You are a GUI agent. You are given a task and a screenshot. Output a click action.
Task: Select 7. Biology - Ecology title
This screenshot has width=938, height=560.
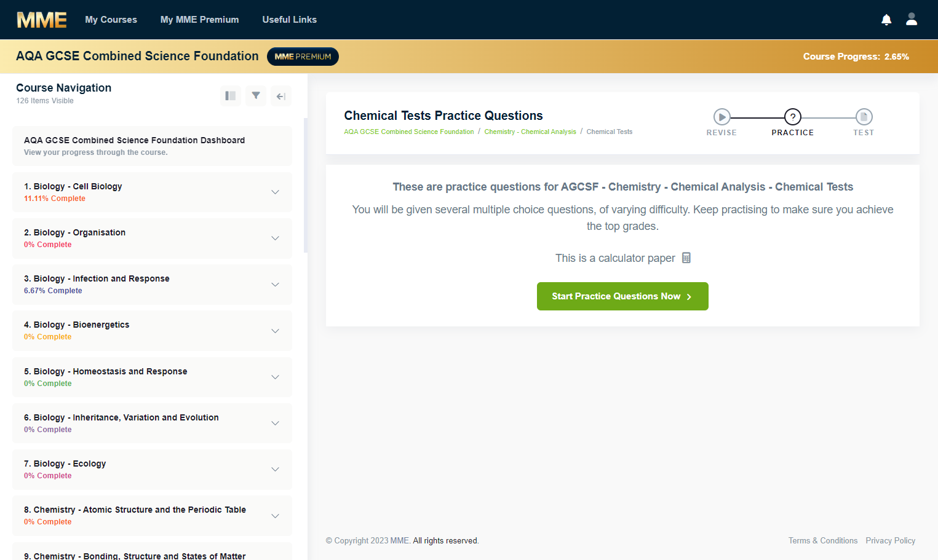pyautogui.click(x=65, y=463)
